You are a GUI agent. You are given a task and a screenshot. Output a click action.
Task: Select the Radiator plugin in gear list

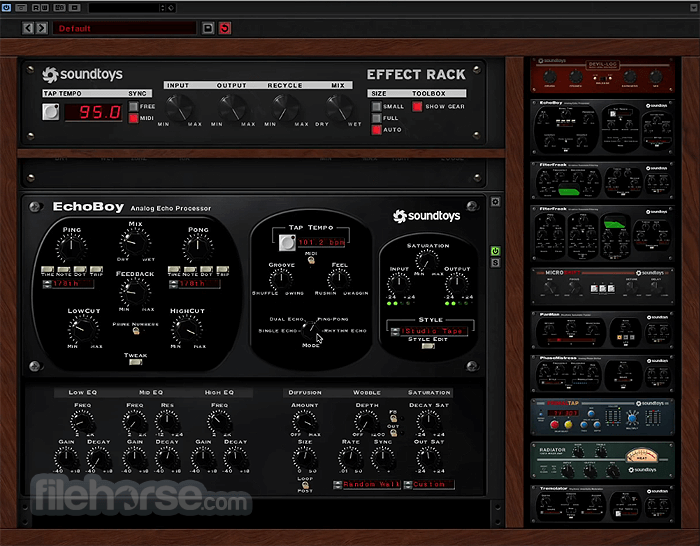(602, 460)
